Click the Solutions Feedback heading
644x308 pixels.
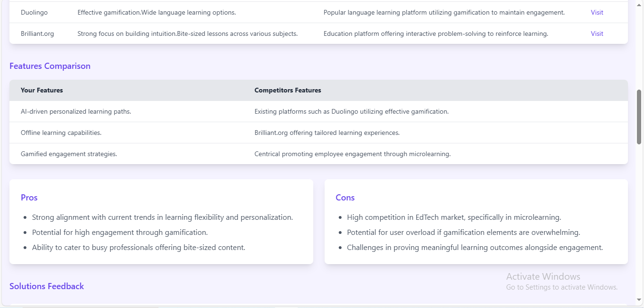(x=47, y=286)
